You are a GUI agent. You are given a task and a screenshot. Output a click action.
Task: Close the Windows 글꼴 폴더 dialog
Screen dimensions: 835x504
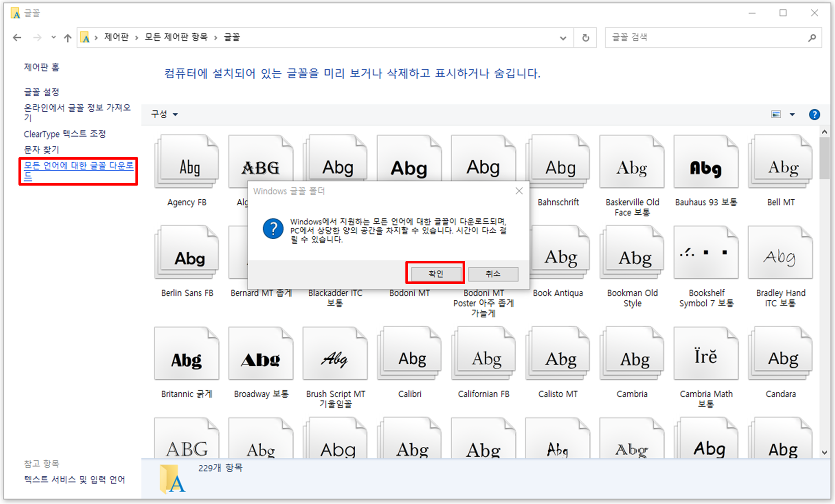(x=519, y=191)
